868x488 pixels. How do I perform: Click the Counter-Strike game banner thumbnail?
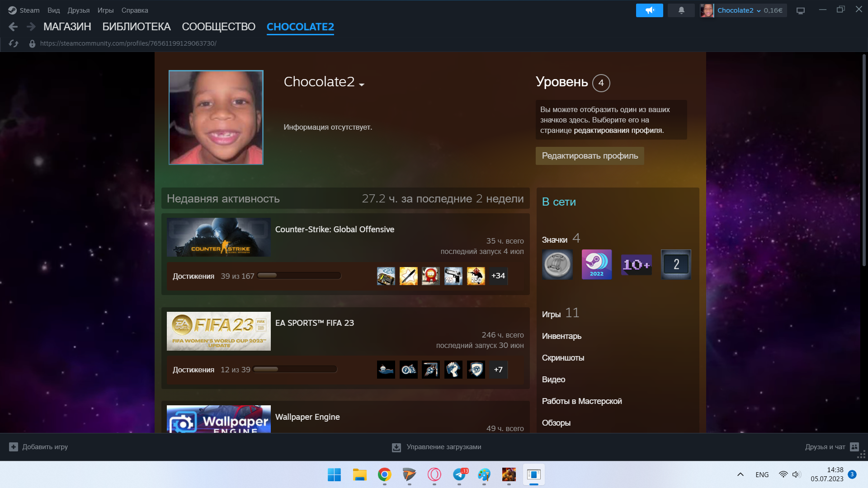[219, 237]
